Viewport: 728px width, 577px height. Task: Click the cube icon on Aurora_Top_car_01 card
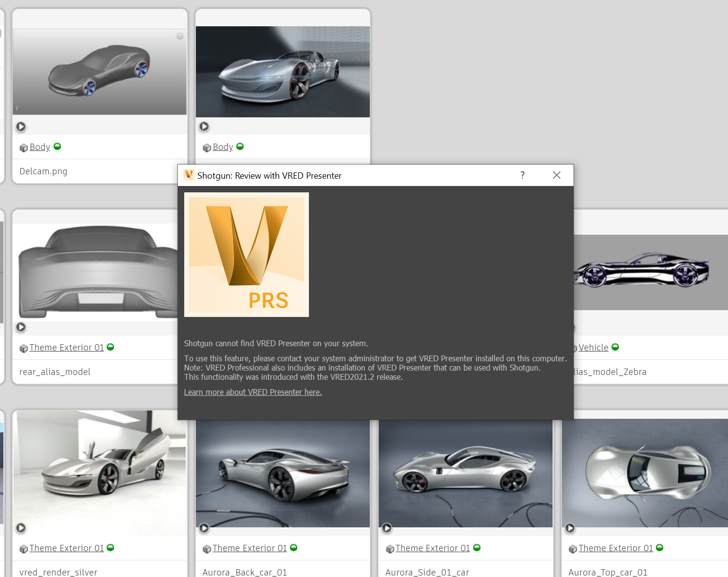coord(573,549)
